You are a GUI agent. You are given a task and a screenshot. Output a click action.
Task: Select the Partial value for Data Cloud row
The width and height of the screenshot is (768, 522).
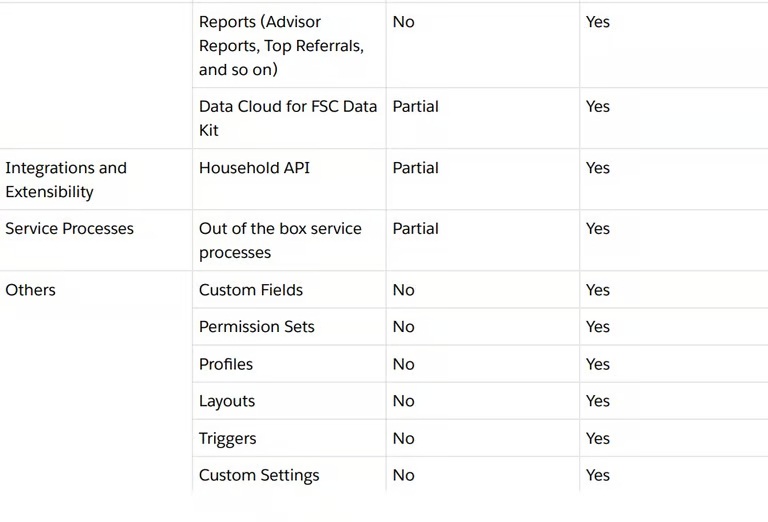click(415, 106)
